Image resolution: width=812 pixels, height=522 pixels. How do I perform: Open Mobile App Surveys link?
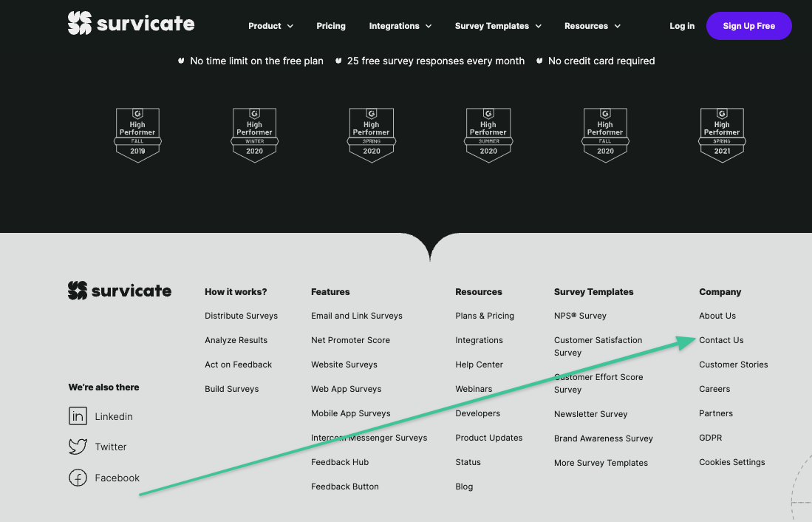351,413
